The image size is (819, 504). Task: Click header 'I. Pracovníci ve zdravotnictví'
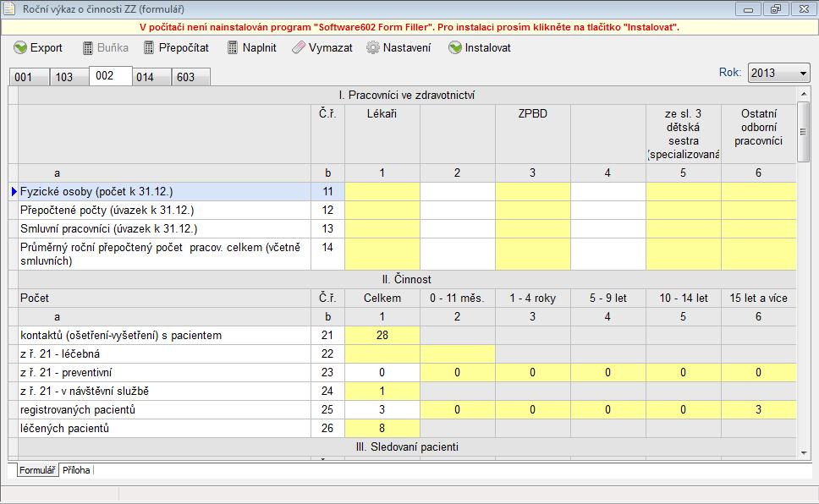click(407, 95)
